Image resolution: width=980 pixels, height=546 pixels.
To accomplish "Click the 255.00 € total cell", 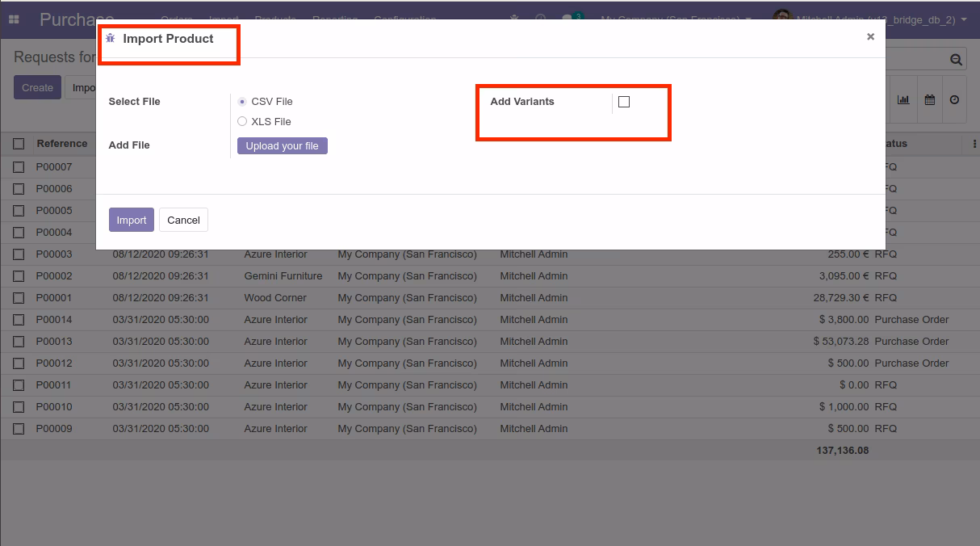I will (x=848, y=254).
